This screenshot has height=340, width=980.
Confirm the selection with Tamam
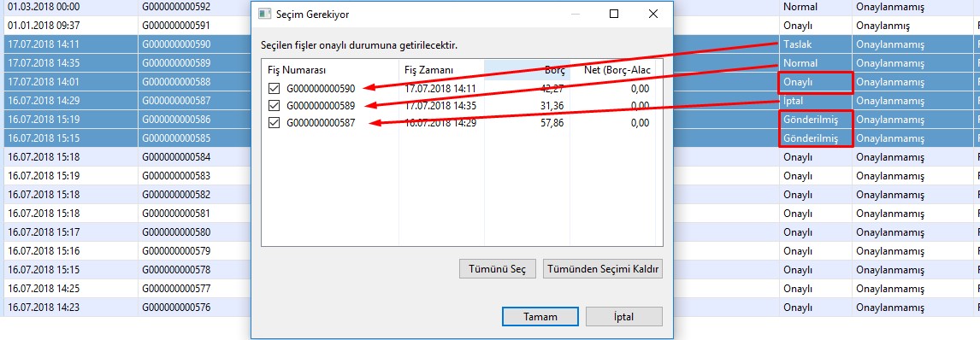(540, 316)
